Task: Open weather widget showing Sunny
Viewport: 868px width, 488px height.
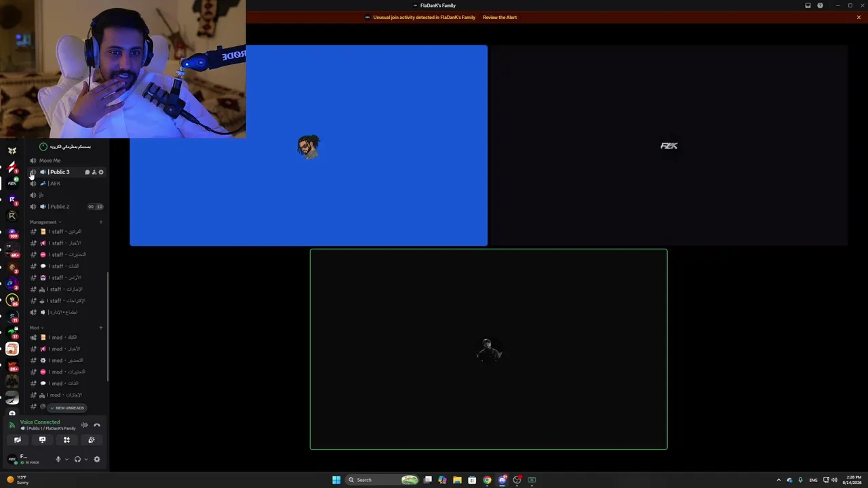Action: (x=18, y=480)
